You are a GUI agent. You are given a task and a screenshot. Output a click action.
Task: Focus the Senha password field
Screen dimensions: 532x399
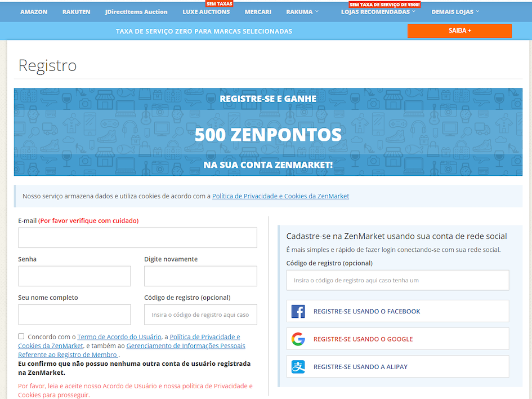click(74, 276)
